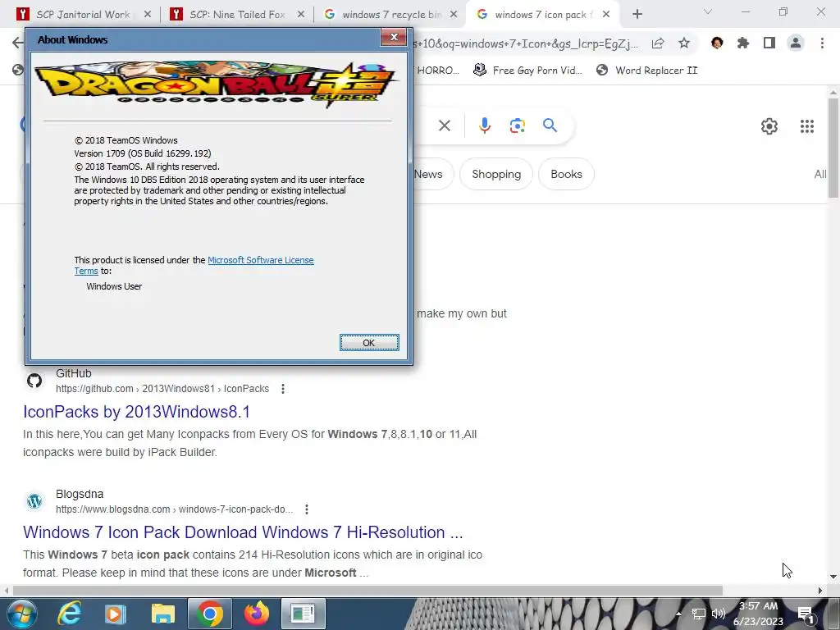Click the horizontal scrollbar at page bottom
This screenshot has height=630, width=840.
[x=367, y=591]
